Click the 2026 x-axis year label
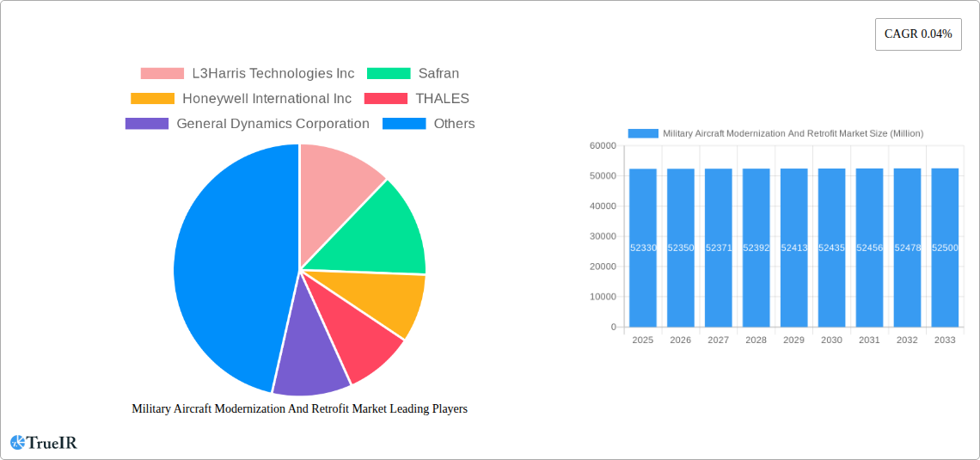 681,340
